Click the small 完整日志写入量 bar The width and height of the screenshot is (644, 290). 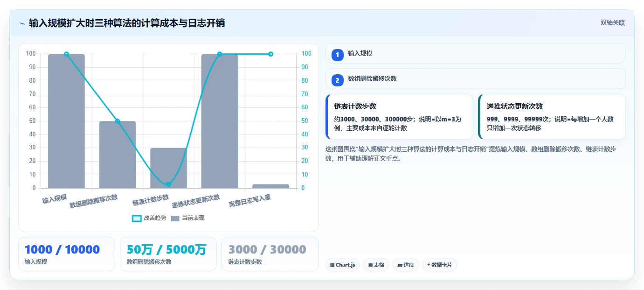pyautogui.click(x=270, y=186)
